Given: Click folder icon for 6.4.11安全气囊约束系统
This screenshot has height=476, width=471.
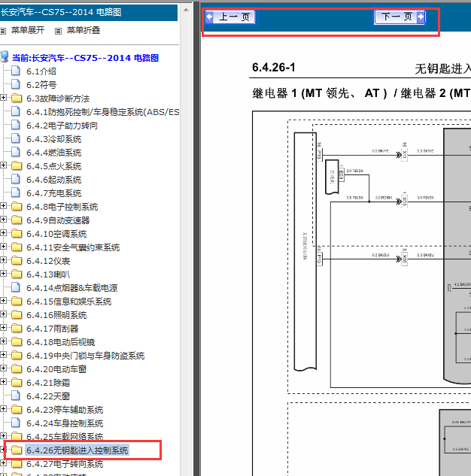Looking at the screenshot, I should 17,247.
